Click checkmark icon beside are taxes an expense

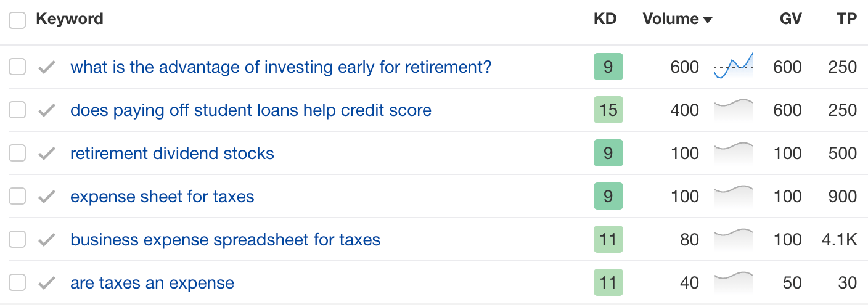(47, 283)
